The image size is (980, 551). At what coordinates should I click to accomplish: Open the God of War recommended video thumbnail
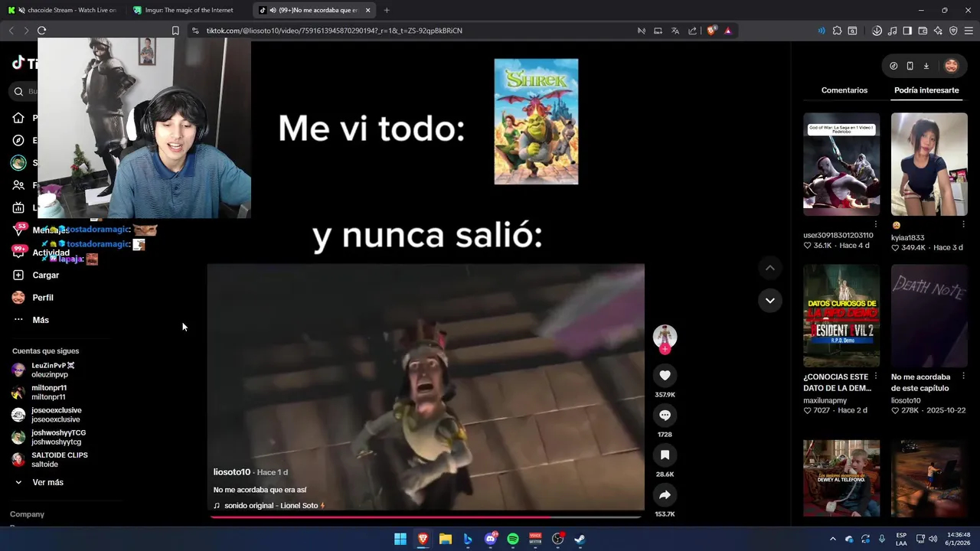pyautogui.click(x=841, y=165)
